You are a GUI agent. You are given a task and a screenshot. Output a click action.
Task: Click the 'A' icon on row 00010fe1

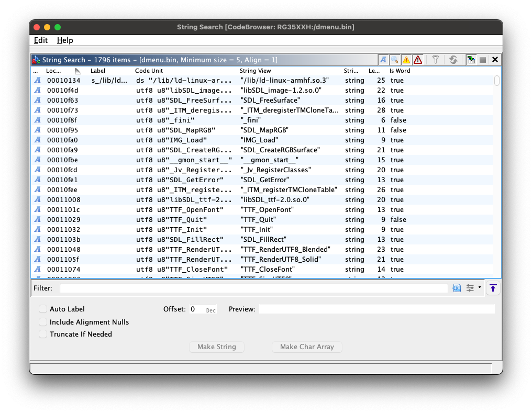(x=38, y=180)
